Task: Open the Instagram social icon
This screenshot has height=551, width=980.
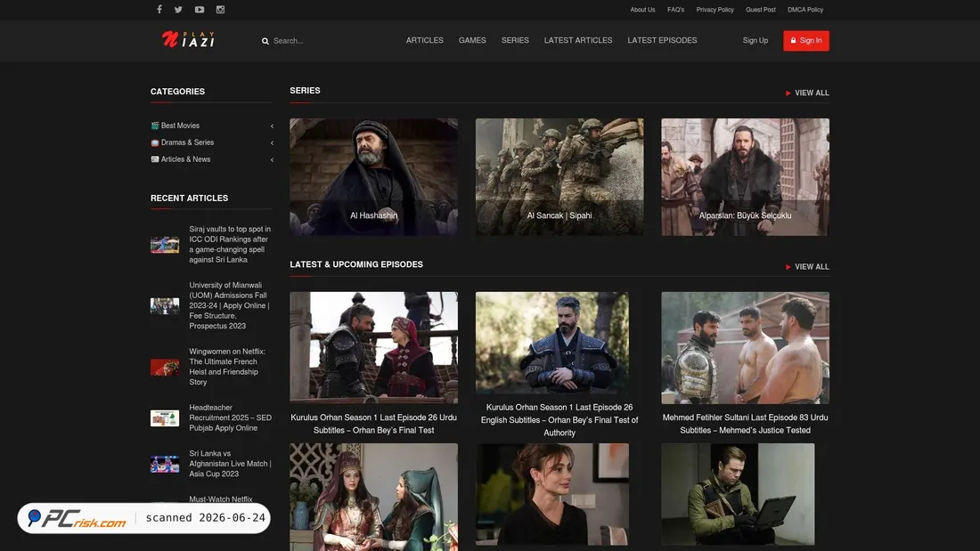Action: [220, 10]
